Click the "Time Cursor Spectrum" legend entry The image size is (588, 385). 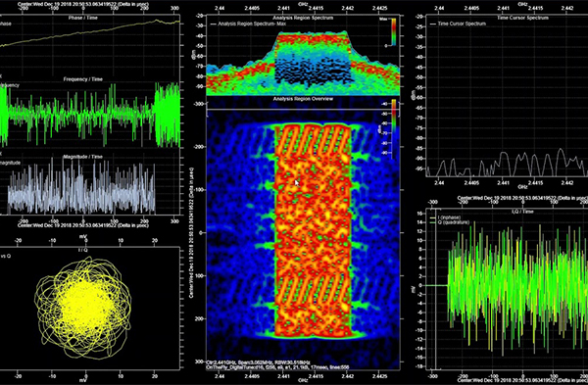point(458,24)
